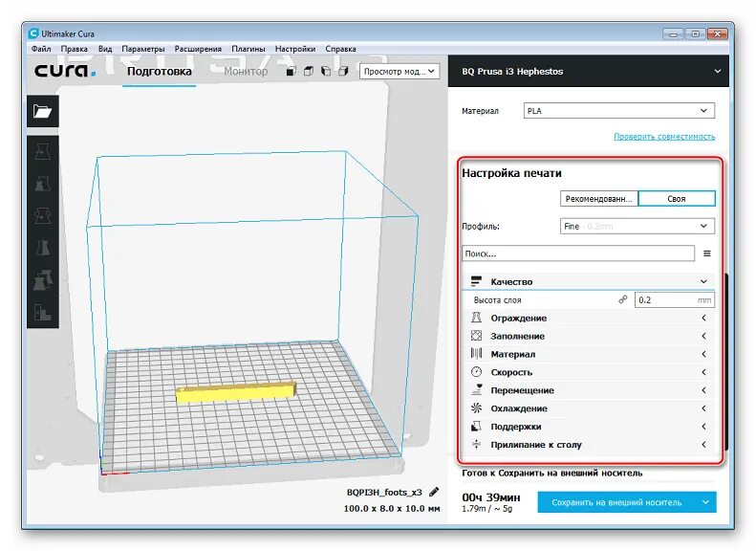This screenshot has width=756, height=551.
Task: Select Рекомендованн... settings mode
Action: tap(599, 199)
